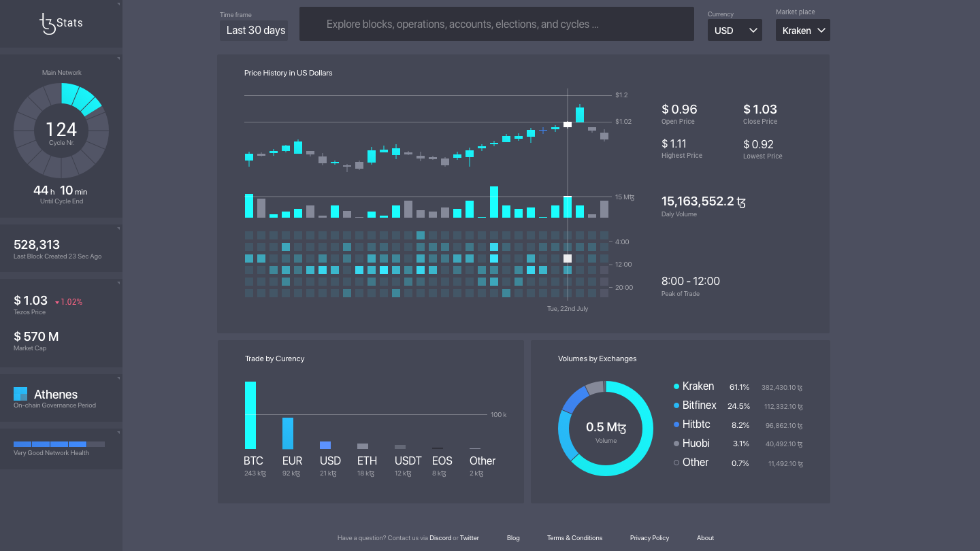Open the Privacy Policy page
Image resolution: width=980 pixels, height=551 pixels.
[x=649, y=537]
